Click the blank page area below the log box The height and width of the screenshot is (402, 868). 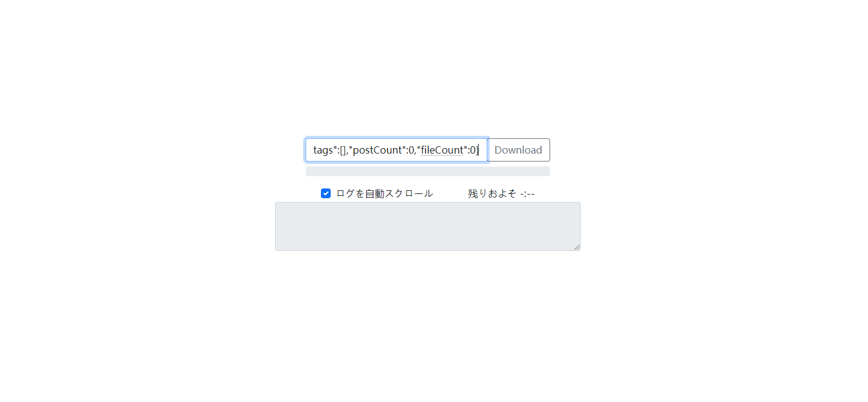[x=428, y=324]
